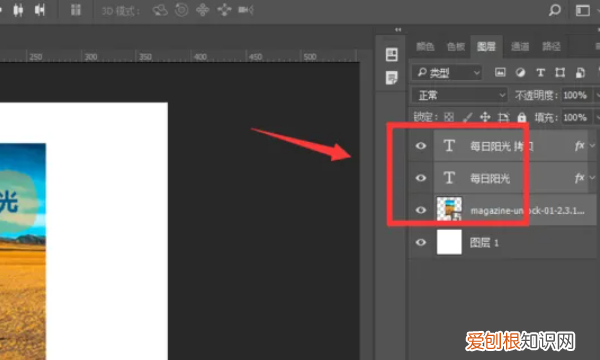The image size is (600, 360).
Task: Collapse panels with the double-arrow icon
Action: coord(398,29)
